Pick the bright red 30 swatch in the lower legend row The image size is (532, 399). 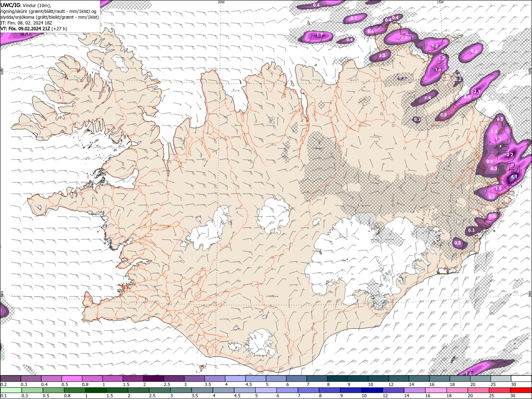pyautogui.click(x=521, y=390)
